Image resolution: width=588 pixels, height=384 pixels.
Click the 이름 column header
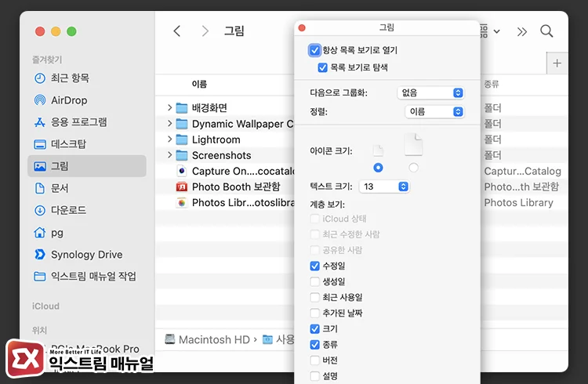(x=200, y=84)
